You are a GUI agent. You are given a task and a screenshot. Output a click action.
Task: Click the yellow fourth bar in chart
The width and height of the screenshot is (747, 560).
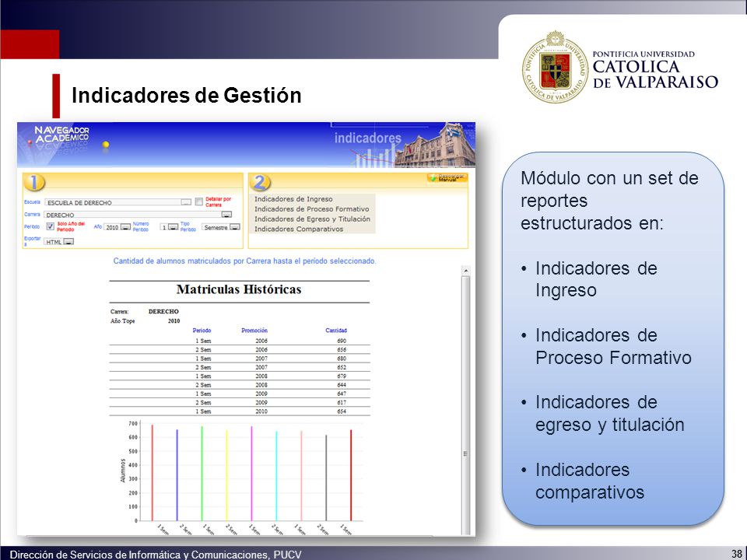tap(226, 475)
